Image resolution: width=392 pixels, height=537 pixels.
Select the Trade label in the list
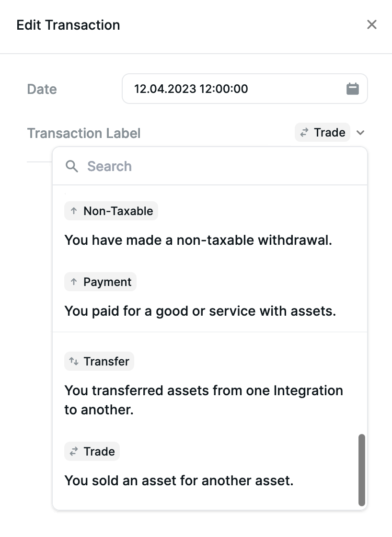tap(92, 452)
